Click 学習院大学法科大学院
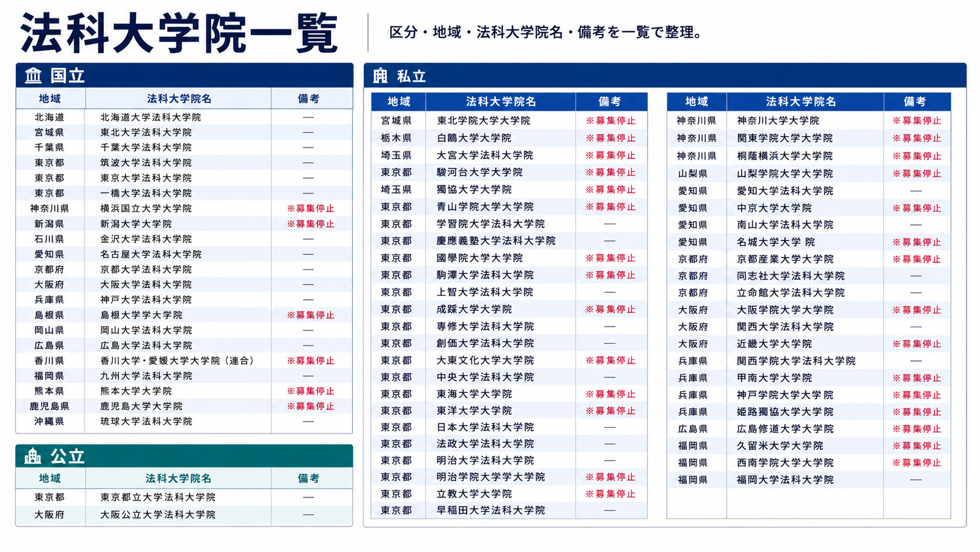Image resolution: width=980 pixels, height=552 pixels. pyautogui.click(x=491, y=223)
